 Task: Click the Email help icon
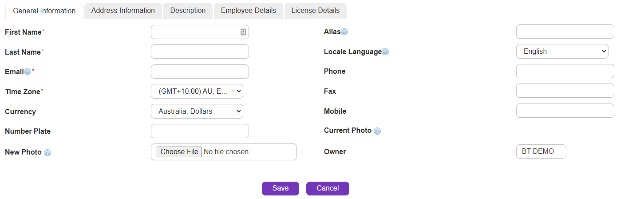click(x=28, y=72)
